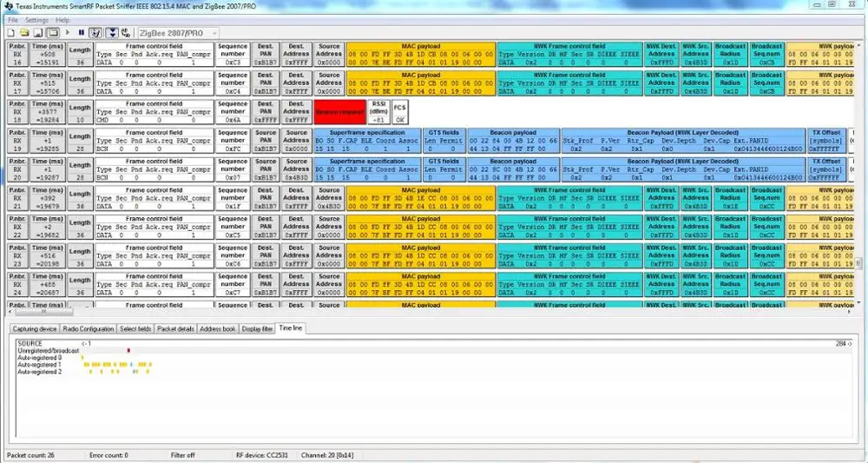868x463 pixels.
Task: Click packet 21 NWK Dest. Address cell
Action: [x=661, y=199]
